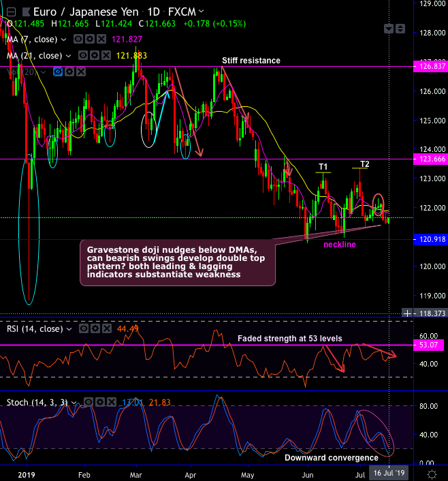Click the MA (7, close) legend title
This screenshot has height=481, width=448.
click(x=32, y=40)
